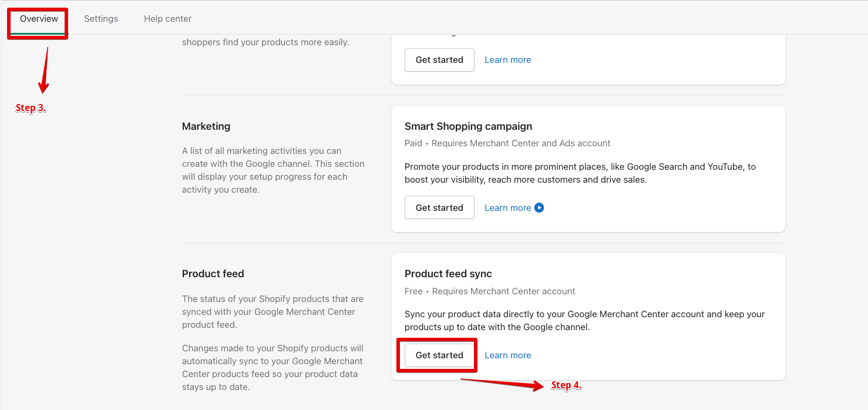
Task: Switch to the Overview tab
Action: (x=39, y=19)
